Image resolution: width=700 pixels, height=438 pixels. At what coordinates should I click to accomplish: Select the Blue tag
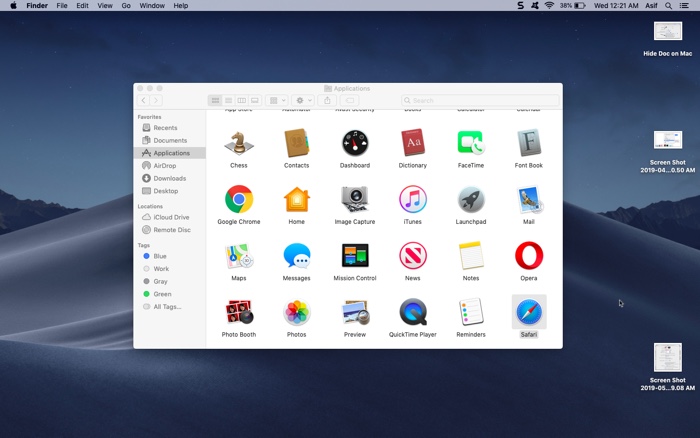click(x=170, y=256)
